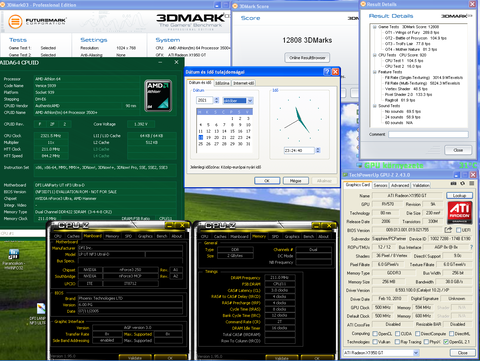
Task: Toggle the PhysX checkbox
Action: pos(426,342)
